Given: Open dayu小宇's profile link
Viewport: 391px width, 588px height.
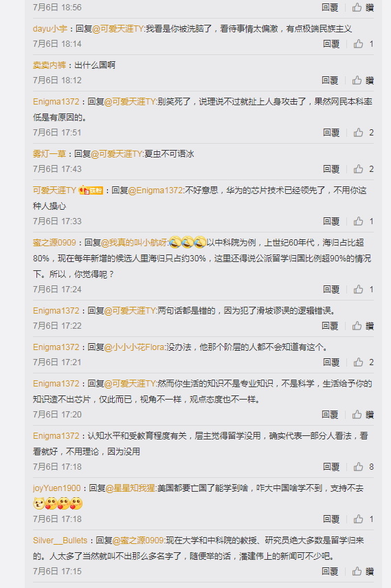Looking at the screenshot, I should (x=50, y=29).
